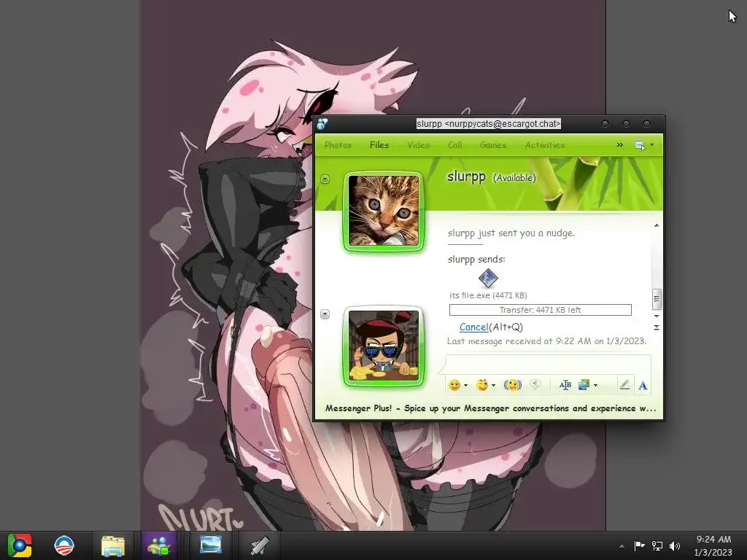
Task: Expand the wink dropdown arrow
Action: click(x=494, y=385)
